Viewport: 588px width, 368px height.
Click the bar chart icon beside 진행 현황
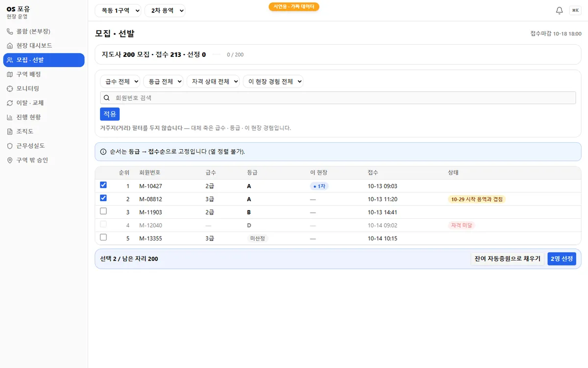[10, 117]
